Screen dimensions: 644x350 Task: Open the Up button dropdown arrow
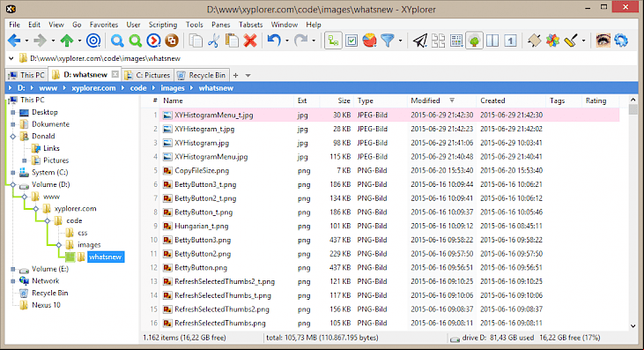(x=79, y=41)
